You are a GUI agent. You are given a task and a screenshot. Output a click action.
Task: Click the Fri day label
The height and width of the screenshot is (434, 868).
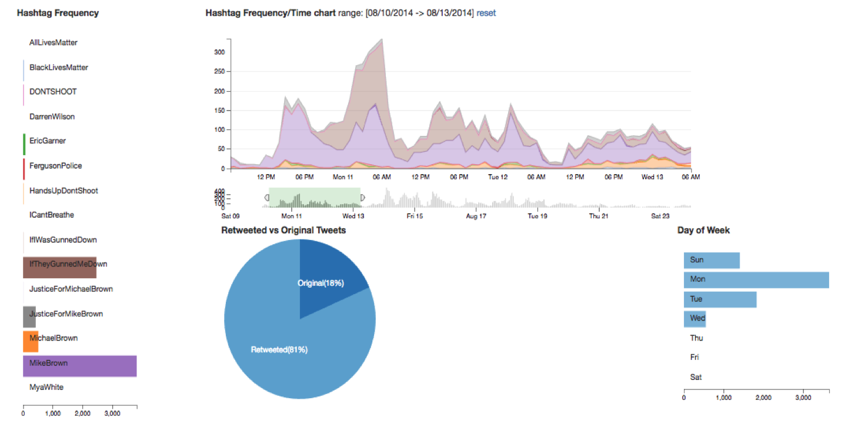click(x=695, y=357)
